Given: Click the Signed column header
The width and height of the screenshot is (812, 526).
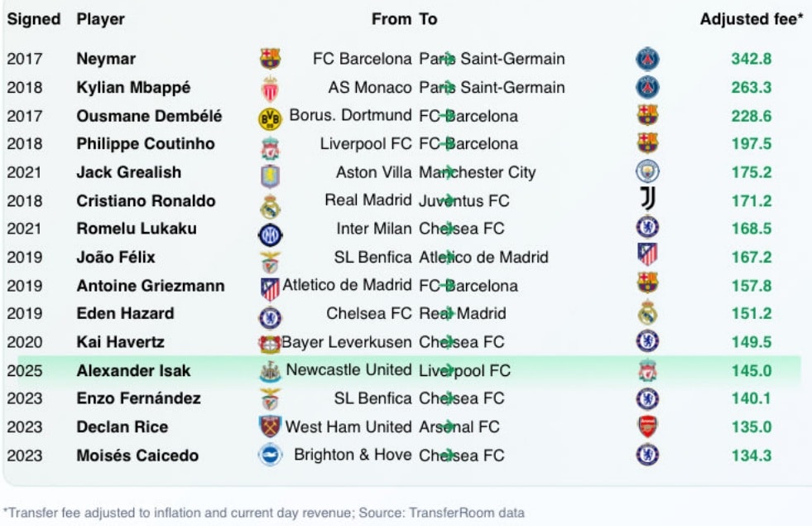Looking at the screenshot, I should [34, 19].
